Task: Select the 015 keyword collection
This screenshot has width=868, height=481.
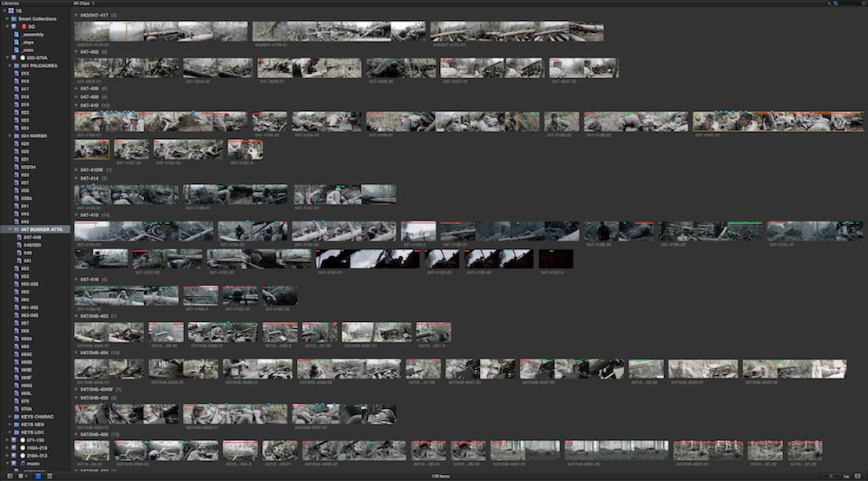Action: pyautogui.click(x=25, y=73)
